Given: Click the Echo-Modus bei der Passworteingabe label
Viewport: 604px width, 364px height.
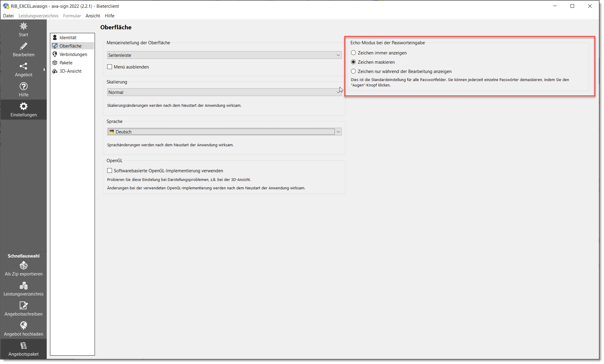Looking at the screenshot, I should coord(387,43).
